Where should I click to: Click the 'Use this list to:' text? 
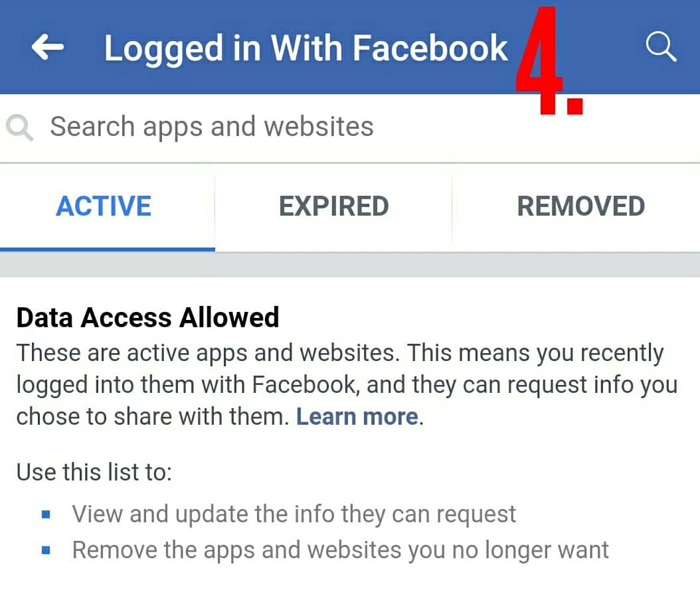pyautogui.click(x=94, y=472)
